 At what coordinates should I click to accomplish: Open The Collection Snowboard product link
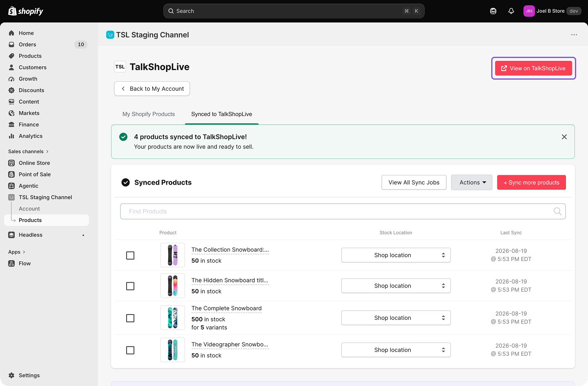point(230,250)
